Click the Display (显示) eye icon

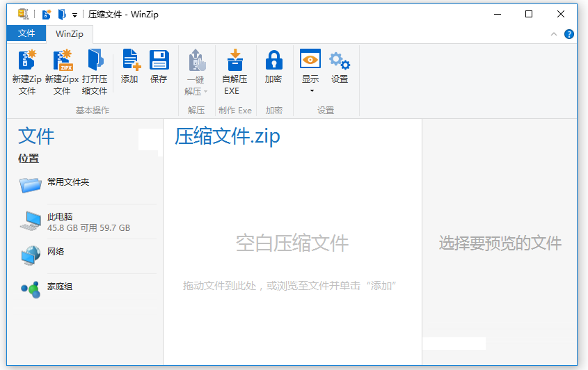[310, 58]
